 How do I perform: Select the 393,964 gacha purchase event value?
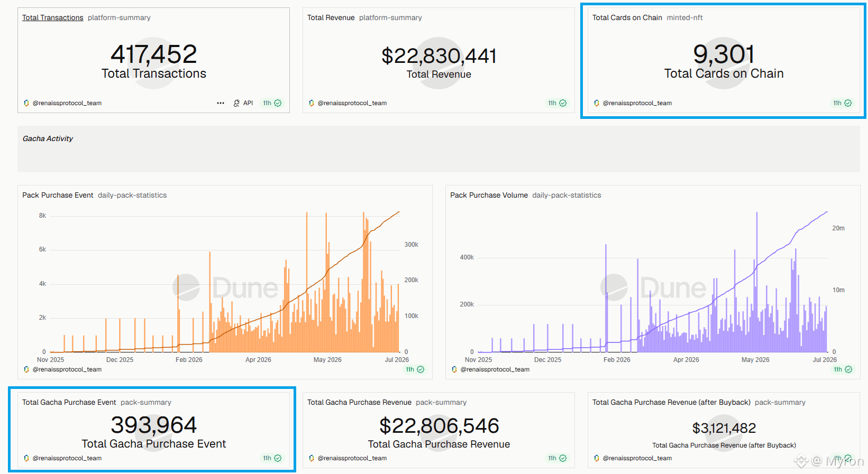pos(154,425)
